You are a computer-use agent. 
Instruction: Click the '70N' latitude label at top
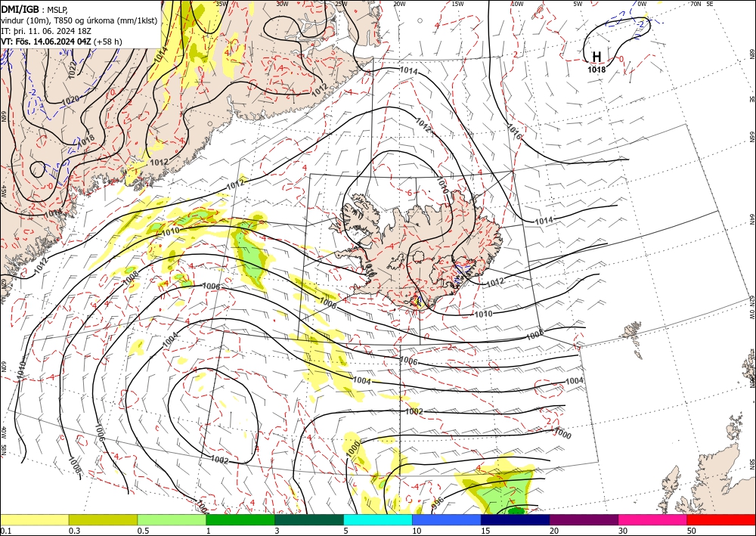click(696, 4)
